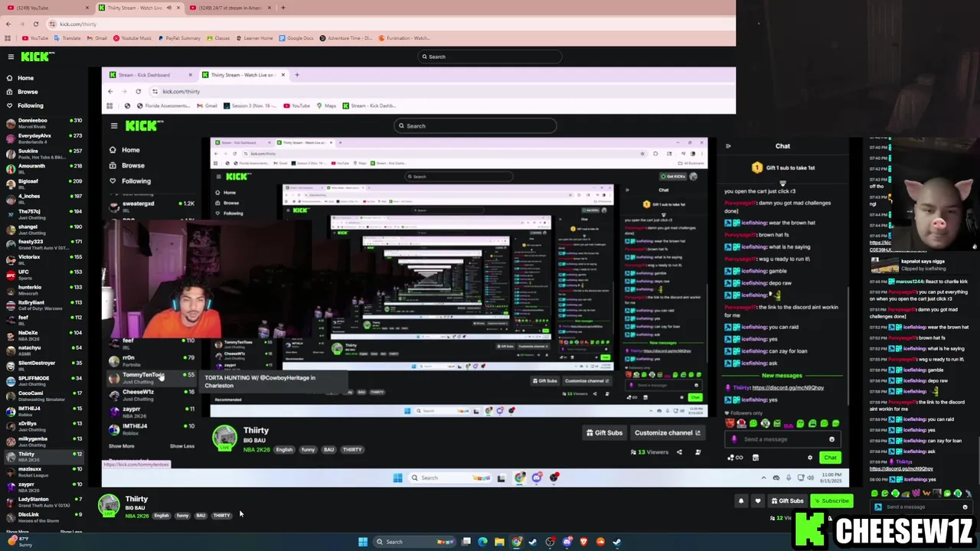Screen dimensions: 980x551
Task: Open Discord from the taskbar
Action: click(567, 542)
